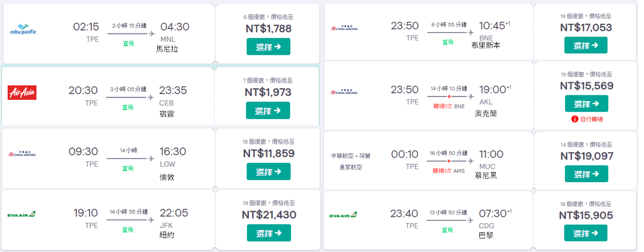The image size is (644, 252).
Task: Click the one-stop AMS transfer label
Action: coord(449,171)
